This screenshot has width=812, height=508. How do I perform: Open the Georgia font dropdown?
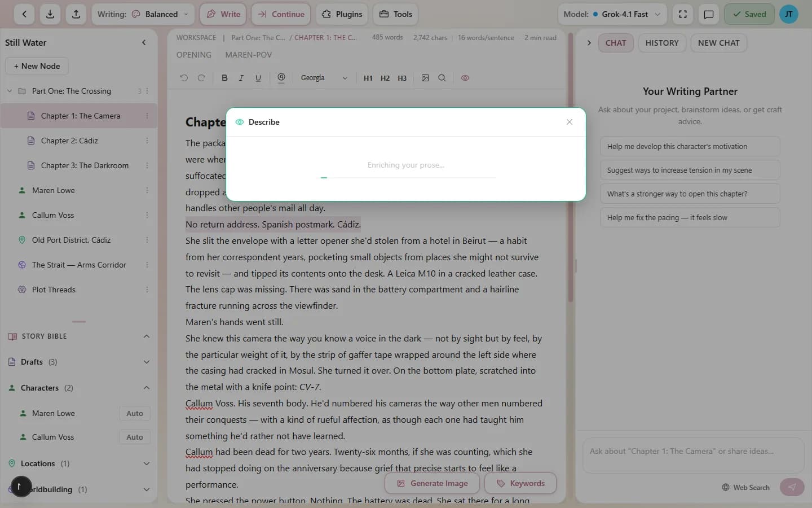pyautogui.click(x=324, y=78)
